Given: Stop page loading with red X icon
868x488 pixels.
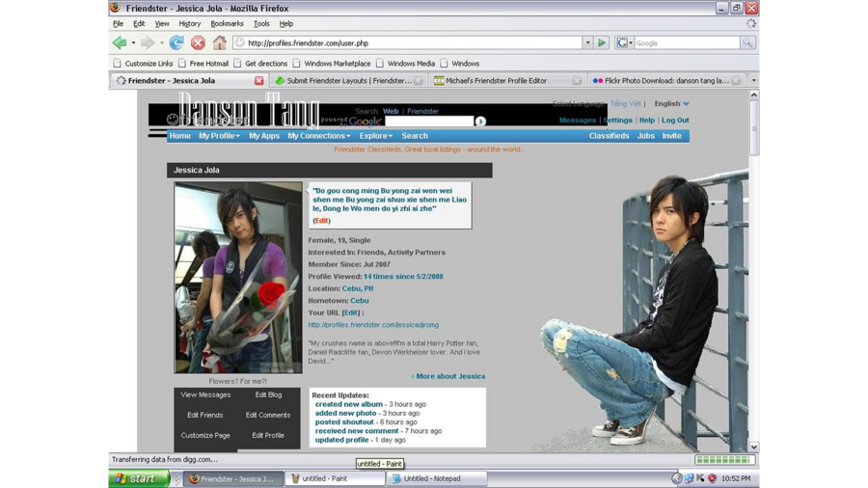Looking at the screenshot, I should click(x=198, y=42).
